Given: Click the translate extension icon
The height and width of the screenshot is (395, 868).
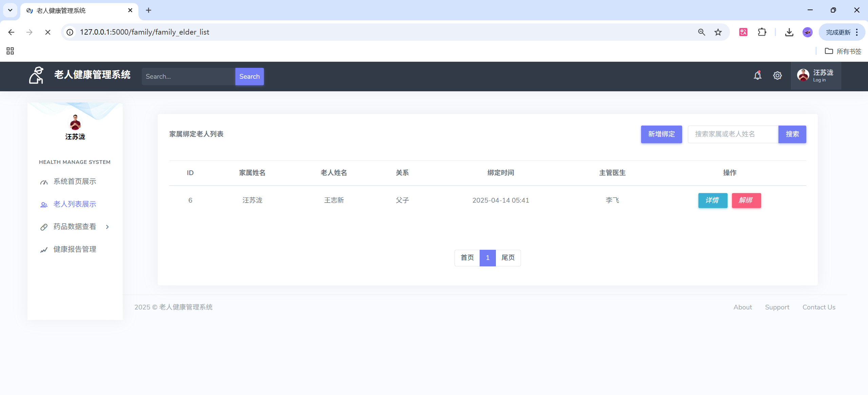Looking at the screenshot, I should click(x=743, y=32).
